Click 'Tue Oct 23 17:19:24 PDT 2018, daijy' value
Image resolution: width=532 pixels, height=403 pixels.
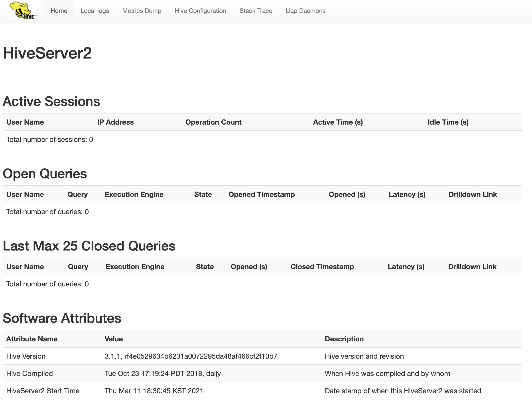coord(163,374)
